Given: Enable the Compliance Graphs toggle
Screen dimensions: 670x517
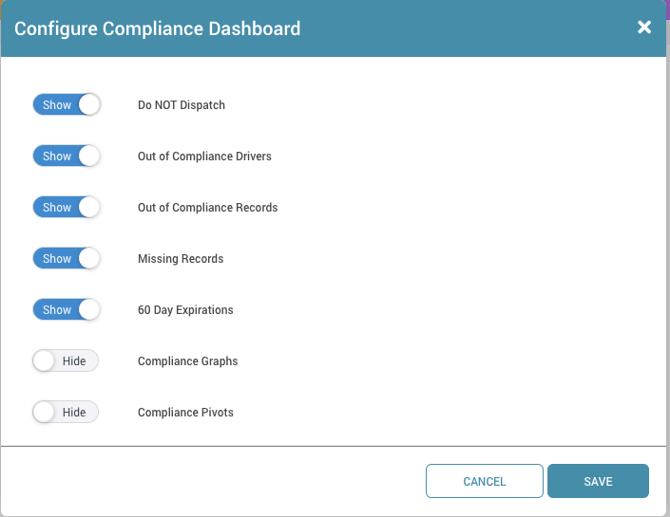Looking at the screenshot, I should click(x=66, y=361).
